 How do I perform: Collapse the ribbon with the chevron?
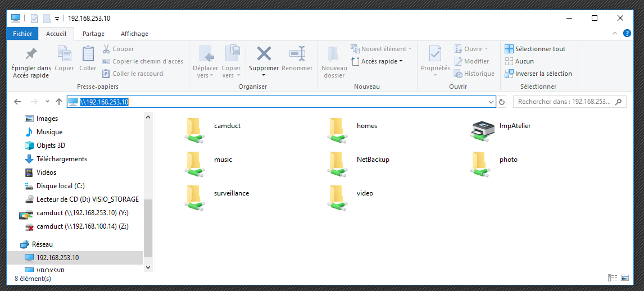click(614, 34)
